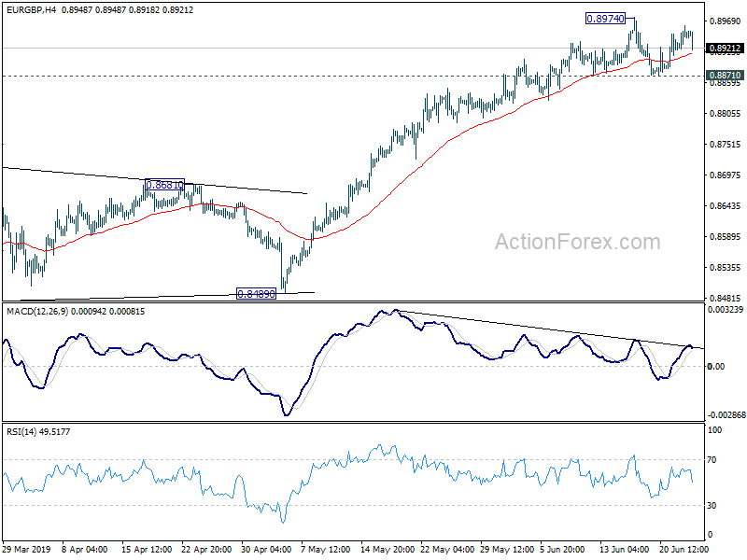Click the 14 May 20:00 time label
The height and width of the screenshot is (560, 747).
click(388, 549)
